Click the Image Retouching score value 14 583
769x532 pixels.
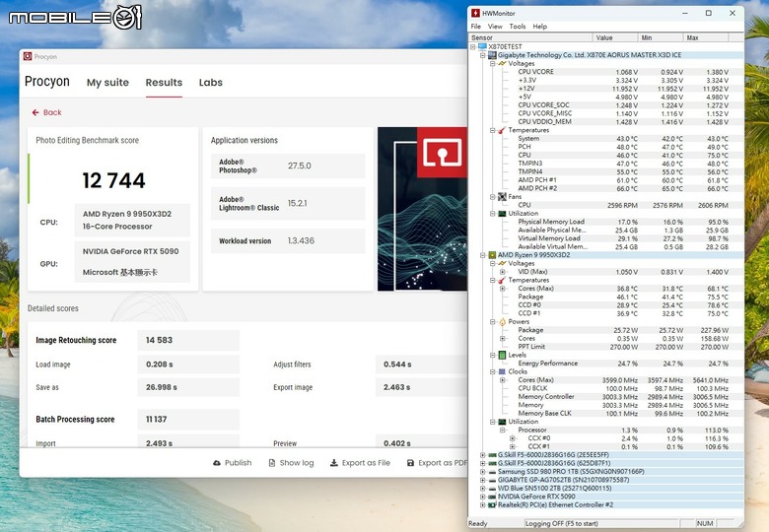click(160, 340)
